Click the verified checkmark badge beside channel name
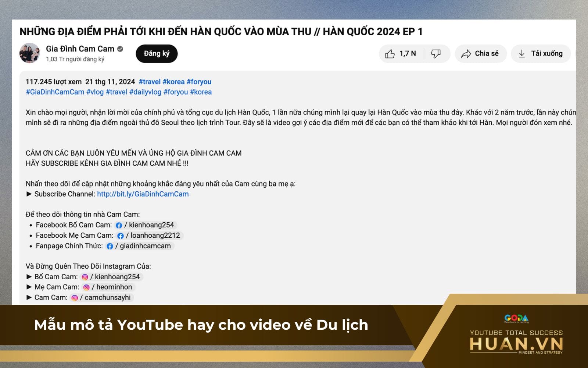This screenshot has height=368, width=588. (120, 49)
